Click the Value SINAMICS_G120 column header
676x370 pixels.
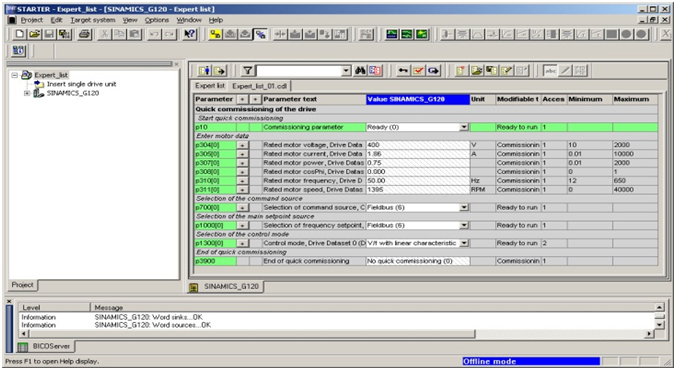pos(418,99)
